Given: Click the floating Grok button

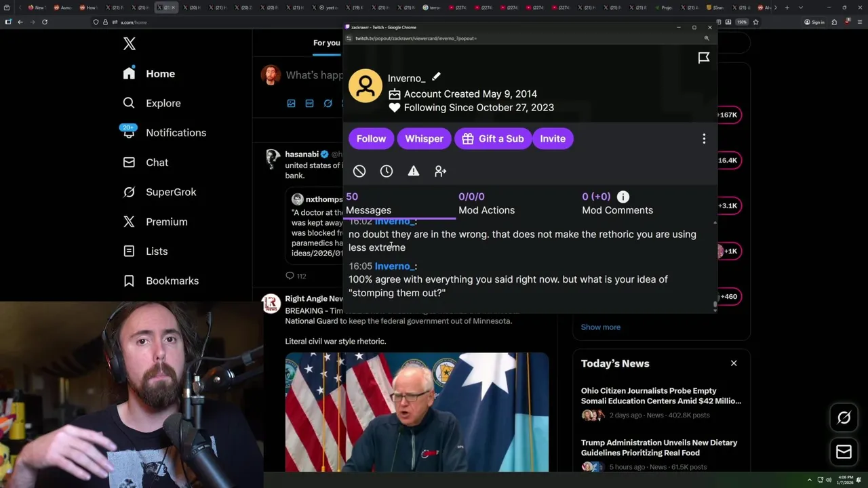Looking at the screenshot, I should click(844, 418).
